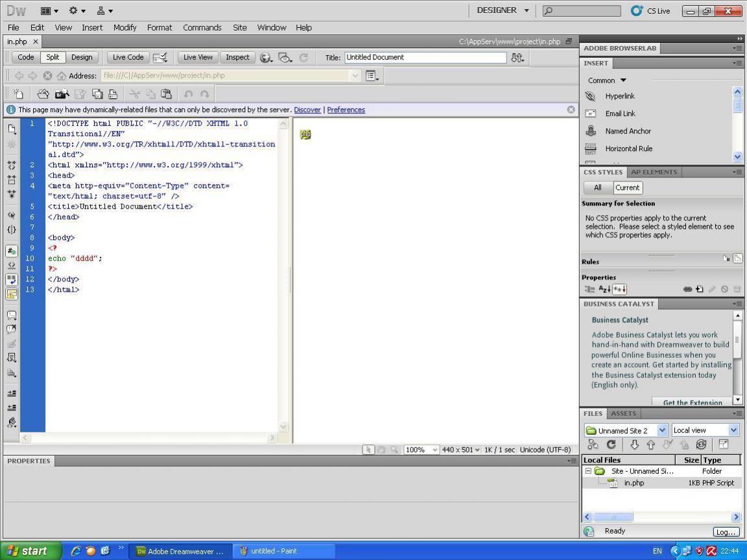Open the untitled - Paint taskbar button
The image size is (747, 560).
pos(283,551)
